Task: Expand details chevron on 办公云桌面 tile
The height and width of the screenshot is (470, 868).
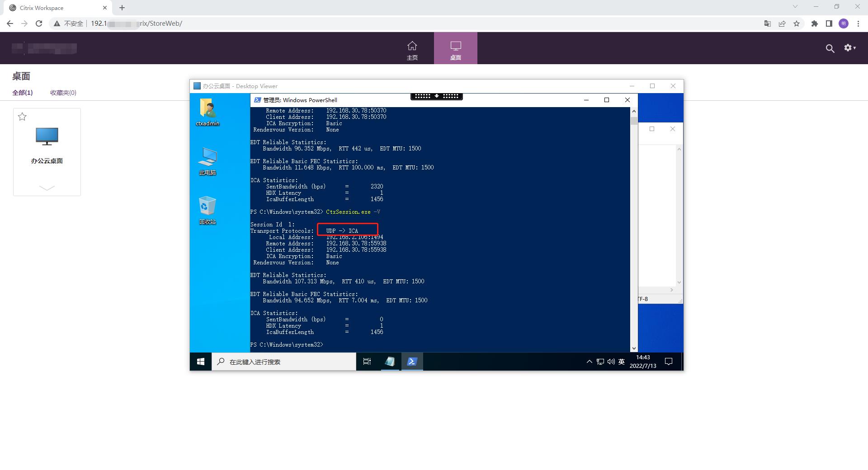Action: coord(47,188)
